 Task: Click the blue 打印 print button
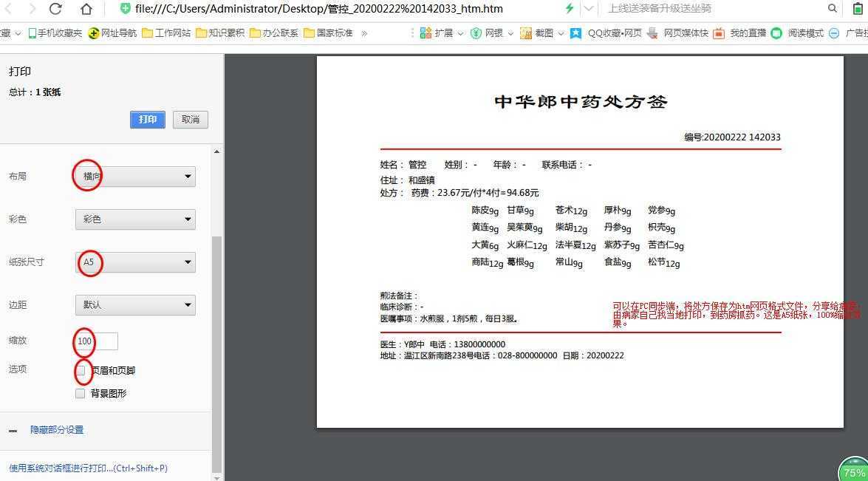[147, 119]
